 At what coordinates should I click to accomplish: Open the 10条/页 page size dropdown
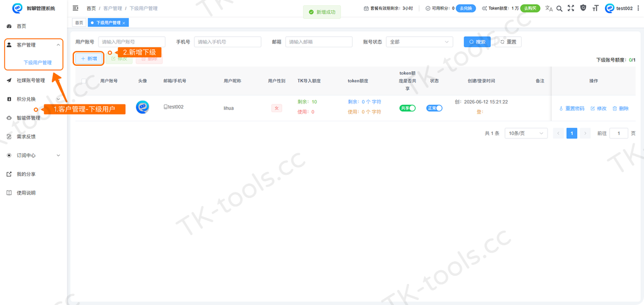[x=526, y=133]
